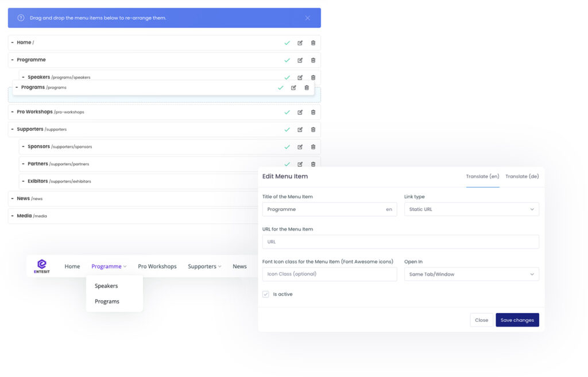Toggle active checkmark on Home item
This screenshot has width=588, height=377.
coord(287,43)
